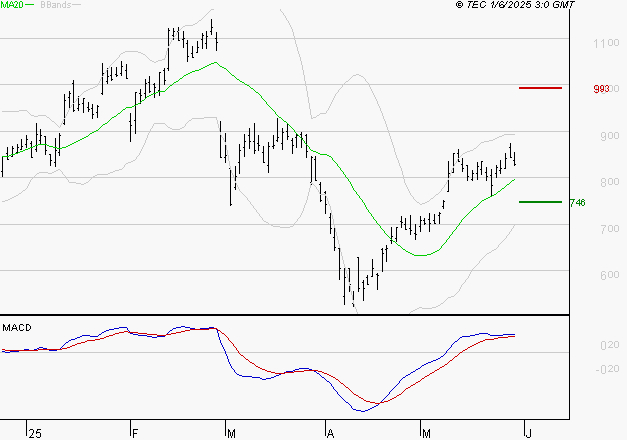The width and height of the screenshot is (627, 440).
Task: Click the 746 support price label
Action: pyautogui.click(x=577, y=203)
